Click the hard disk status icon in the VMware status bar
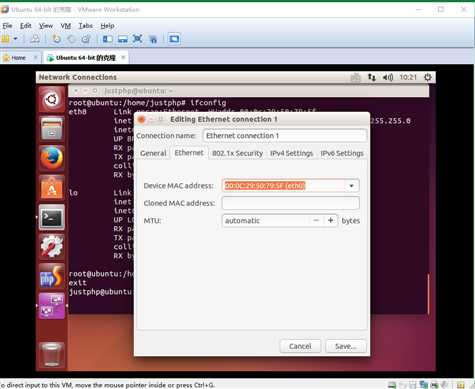Screen dimensions: 475x389 tap(392, 385)
